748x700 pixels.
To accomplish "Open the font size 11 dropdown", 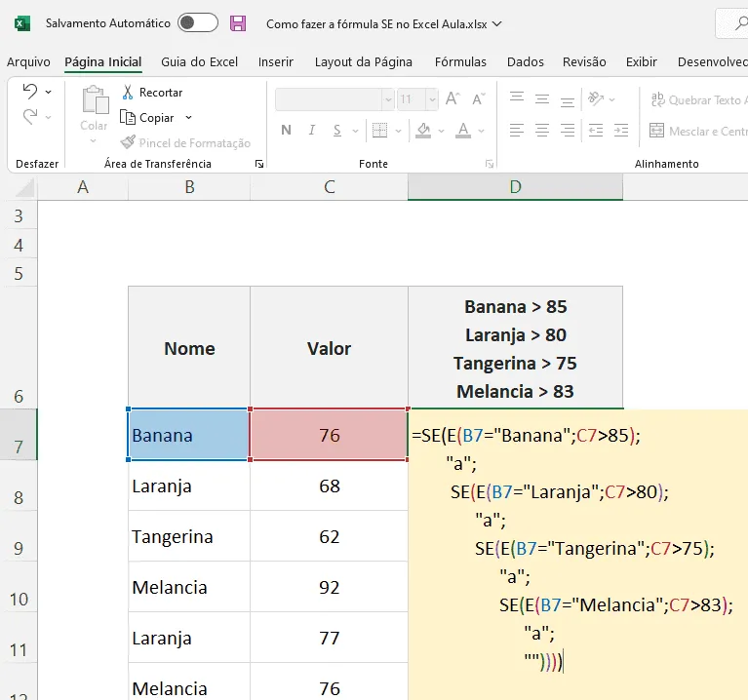I will 432,99.
